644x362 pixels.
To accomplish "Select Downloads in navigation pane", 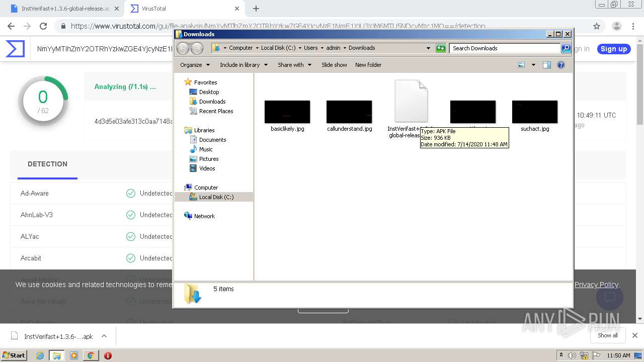I will (x=212, y=102).
